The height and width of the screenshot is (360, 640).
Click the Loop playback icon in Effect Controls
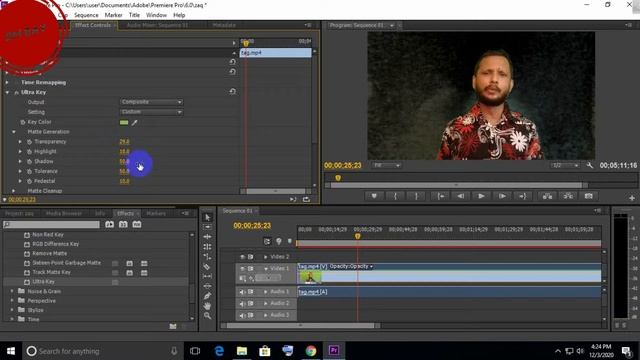click(306, 200)
